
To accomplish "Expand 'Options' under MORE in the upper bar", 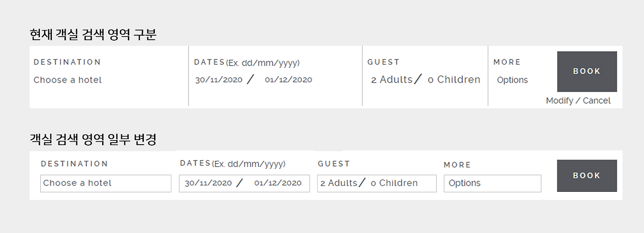I will (512, 80).
